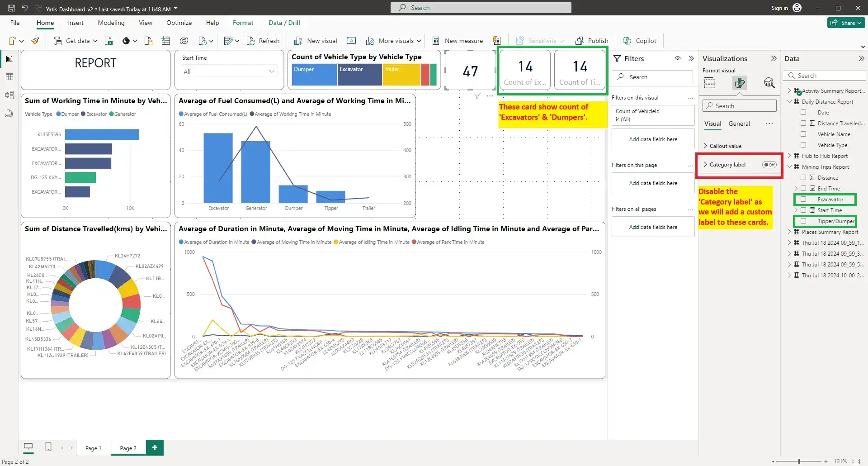This screenshot has height=466, width=868.
Task: Adjust the zoom slider in status bar
Action: point(799,461)
